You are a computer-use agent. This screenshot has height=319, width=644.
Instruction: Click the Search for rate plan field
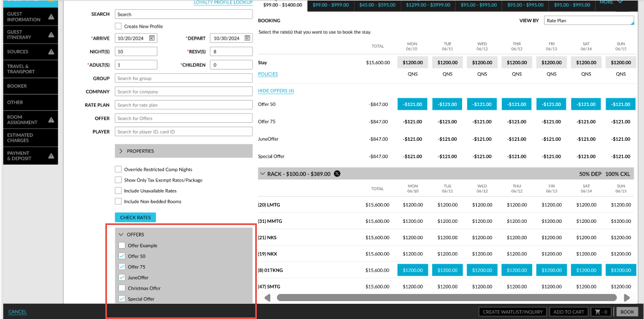184,105
